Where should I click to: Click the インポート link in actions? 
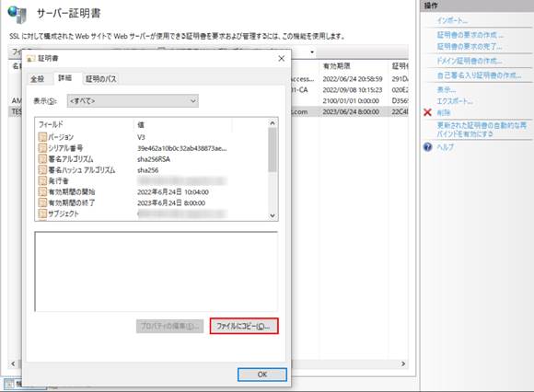coord(453,20)
